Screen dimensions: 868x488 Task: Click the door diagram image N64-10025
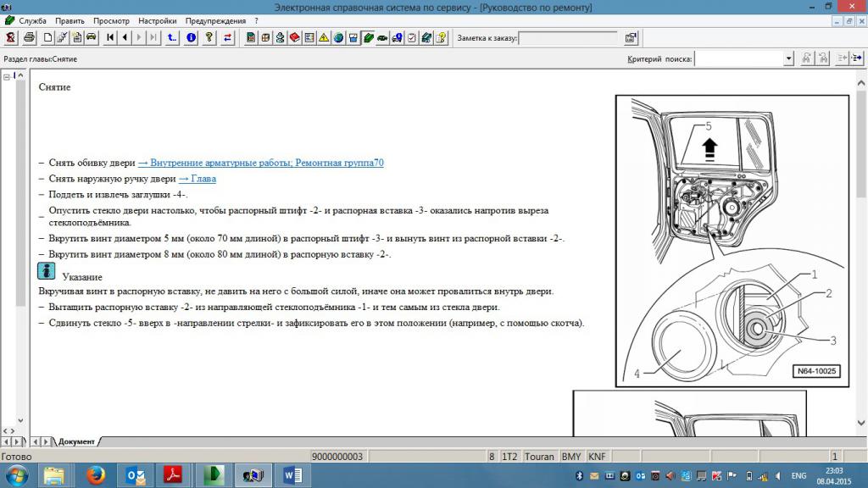[x=732, y=241]
